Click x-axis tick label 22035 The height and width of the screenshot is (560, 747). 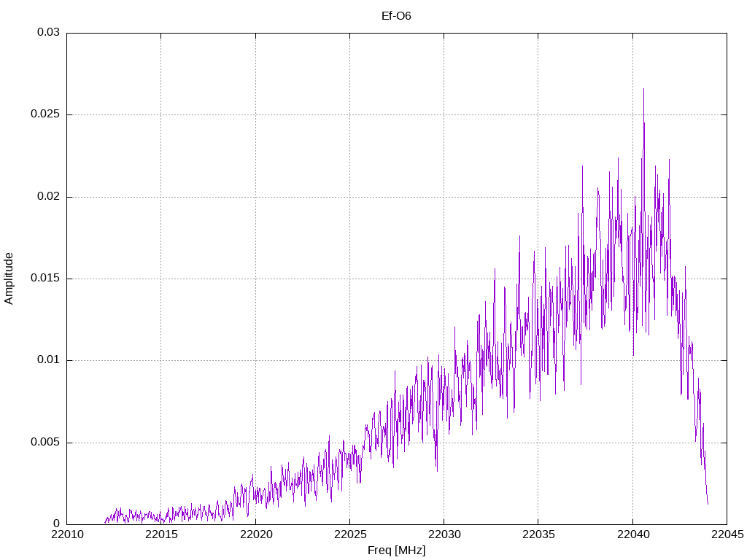click(539, 534)
